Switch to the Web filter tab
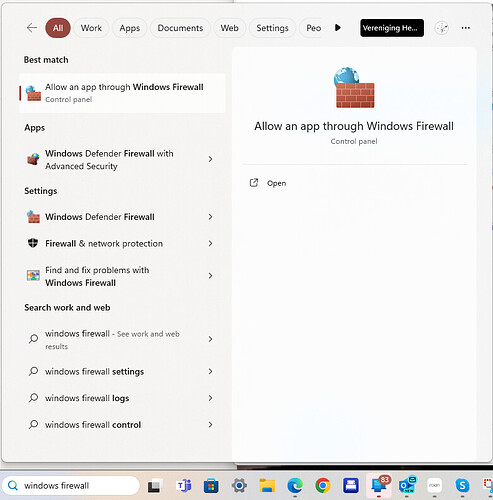 pyautogui.click(x=229, y=28)
